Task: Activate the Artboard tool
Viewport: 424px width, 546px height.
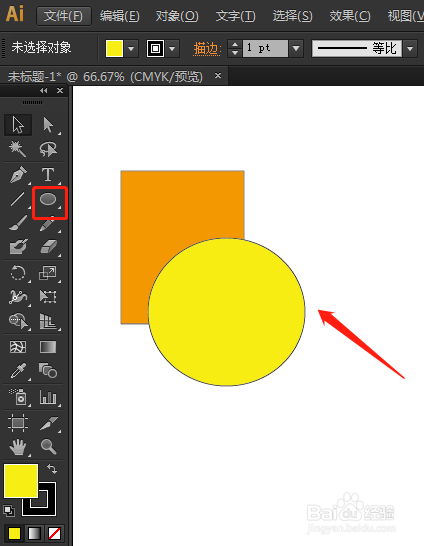Action: click(x=18, y=423)
